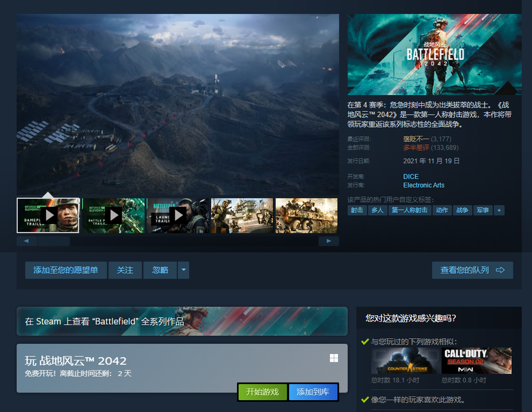Select the '多人' tag
532x412 pixels.
377,210
